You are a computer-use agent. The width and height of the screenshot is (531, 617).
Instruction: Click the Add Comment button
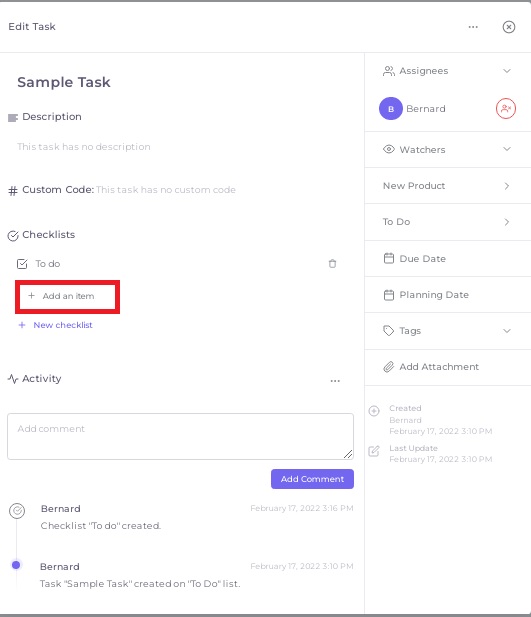coord(312,479)
